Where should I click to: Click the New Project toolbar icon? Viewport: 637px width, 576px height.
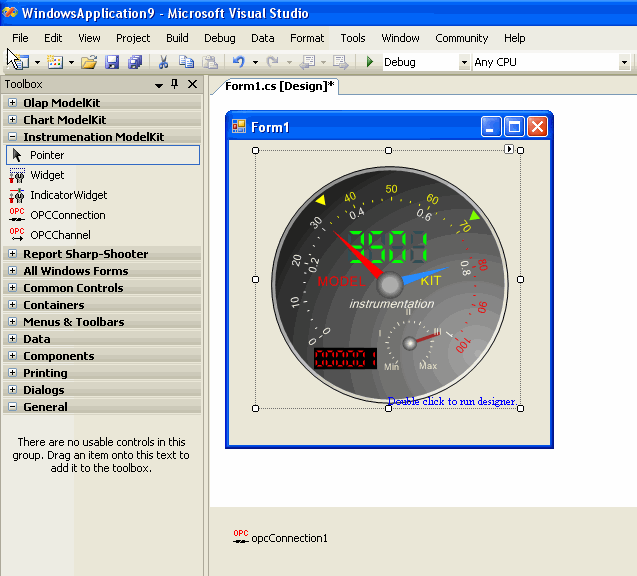coord(21,62)
